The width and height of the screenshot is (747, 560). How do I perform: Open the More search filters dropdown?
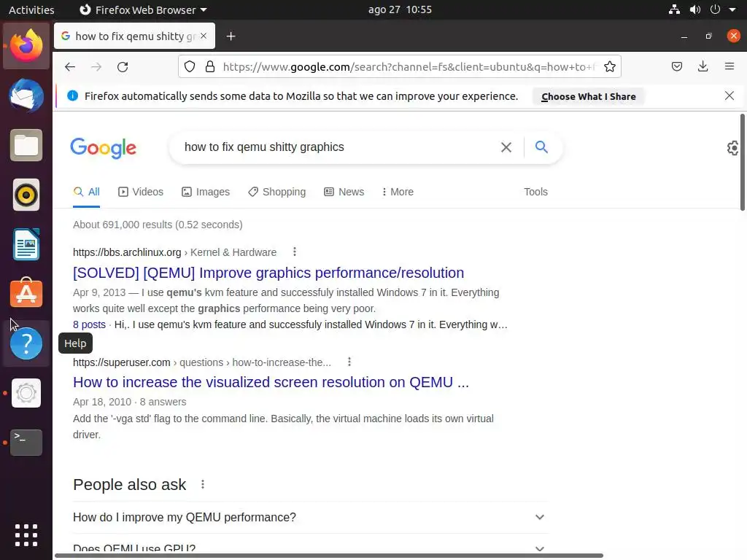point(398,192)
